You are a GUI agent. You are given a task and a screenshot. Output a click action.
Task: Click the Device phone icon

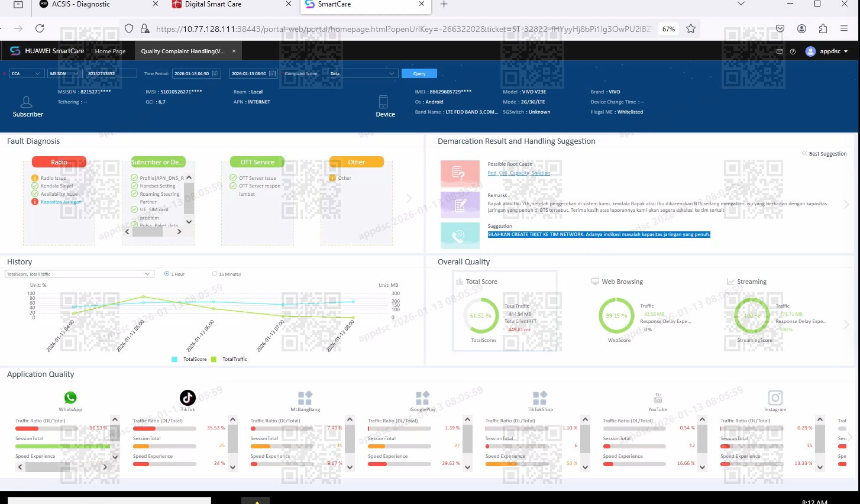tap(383, 102)
